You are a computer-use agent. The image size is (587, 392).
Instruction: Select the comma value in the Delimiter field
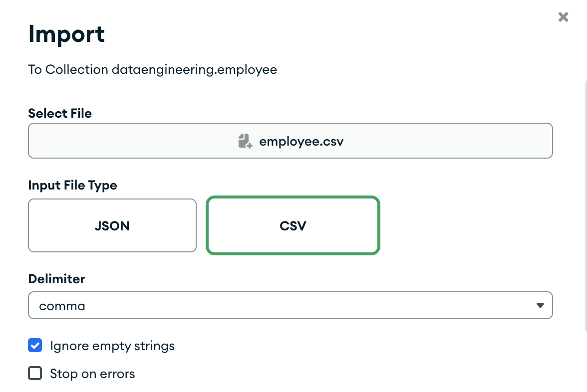[x=62, y=306]
